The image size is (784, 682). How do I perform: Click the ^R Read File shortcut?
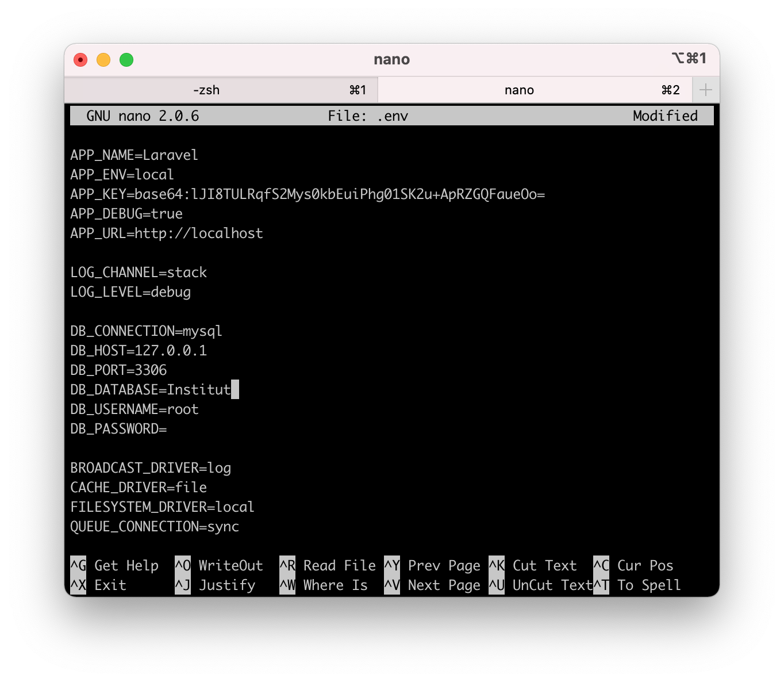[x=328, y=565]
